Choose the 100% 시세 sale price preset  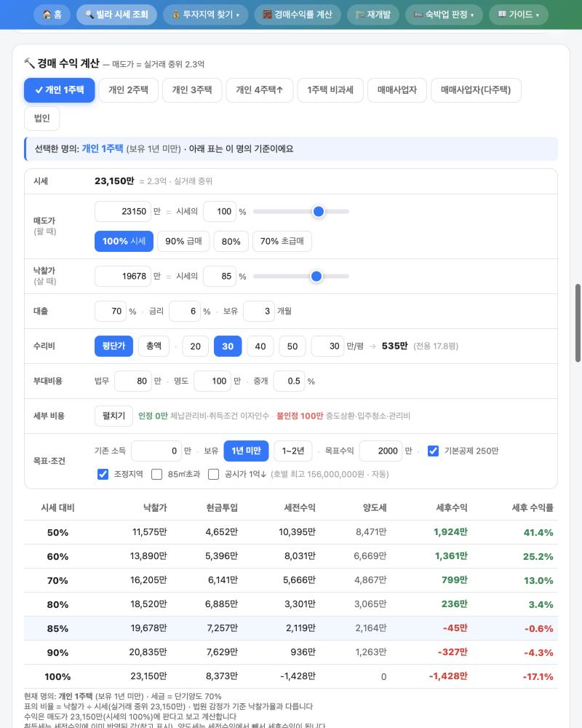click(x=124, y=242)
